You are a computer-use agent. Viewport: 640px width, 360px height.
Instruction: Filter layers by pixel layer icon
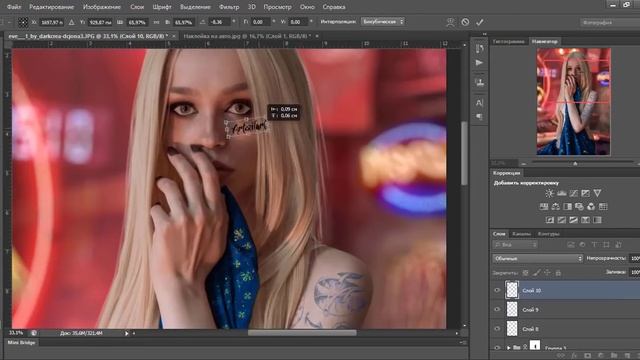coord(571,245)
